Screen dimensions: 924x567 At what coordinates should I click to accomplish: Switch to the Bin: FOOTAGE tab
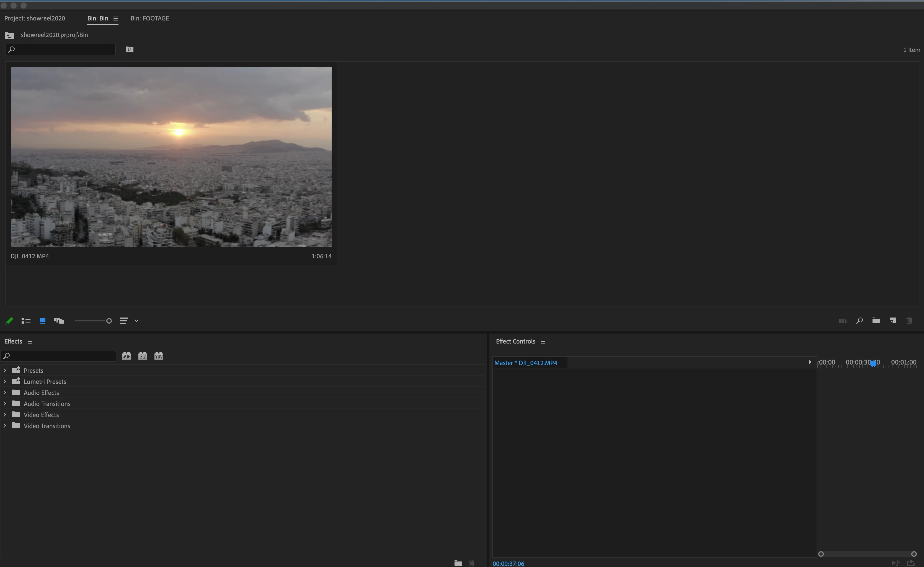(150, 18)
